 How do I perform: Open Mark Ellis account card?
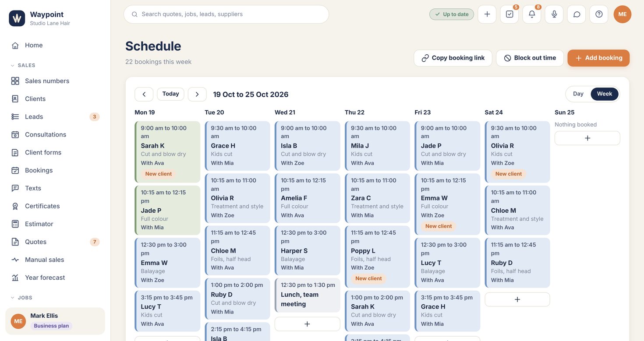[55, 321]
